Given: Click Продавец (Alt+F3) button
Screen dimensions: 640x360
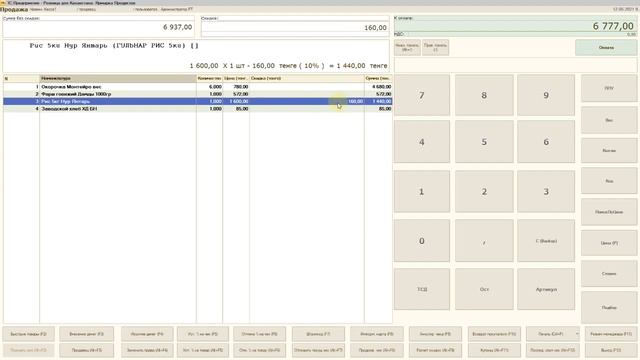Looking at the screenshot, I should coord(87,350).
